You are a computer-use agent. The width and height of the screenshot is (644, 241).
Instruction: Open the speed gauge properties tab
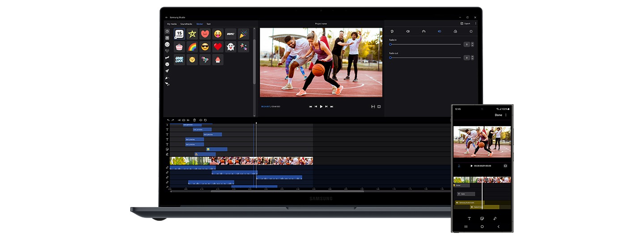coord(424,31)
